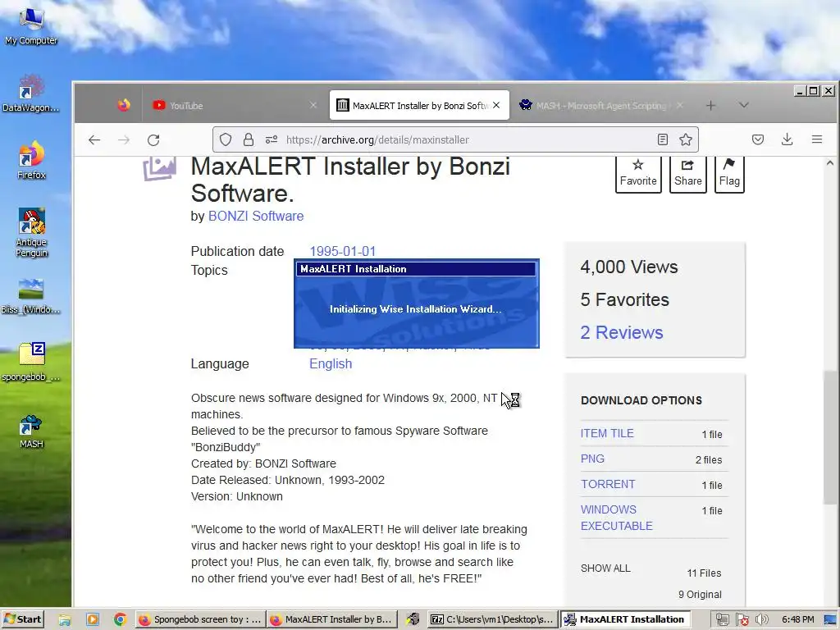
Task: Go back using the browser back arrow
Action: click(x=94, y=139)
